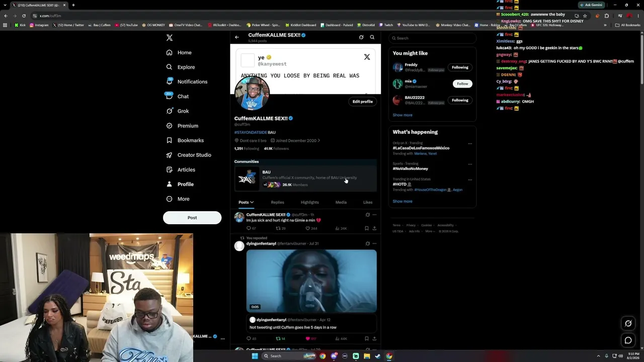Open Premium in the sidebar
644x362 pixels.
coord(182,126)
